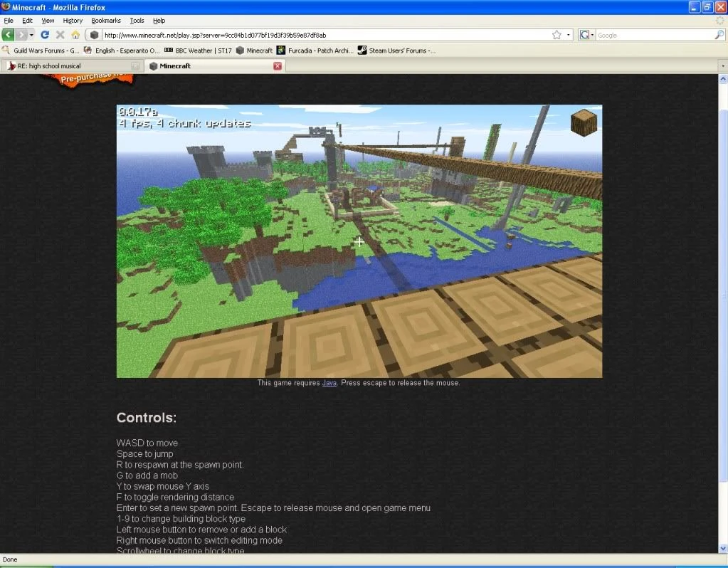Open the URL bar history dropdown
The height and width of the screenshot is (568, 728).
pos(569,35)
